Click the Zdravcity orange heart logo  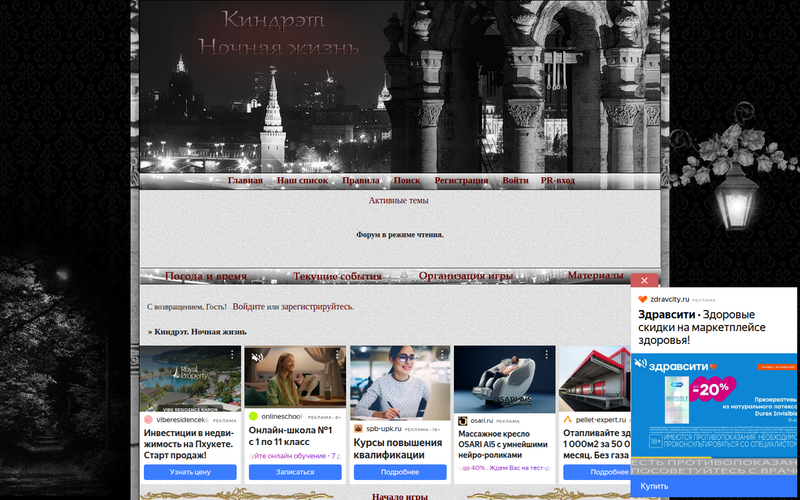pyautogui.click(x=642, y=298)
